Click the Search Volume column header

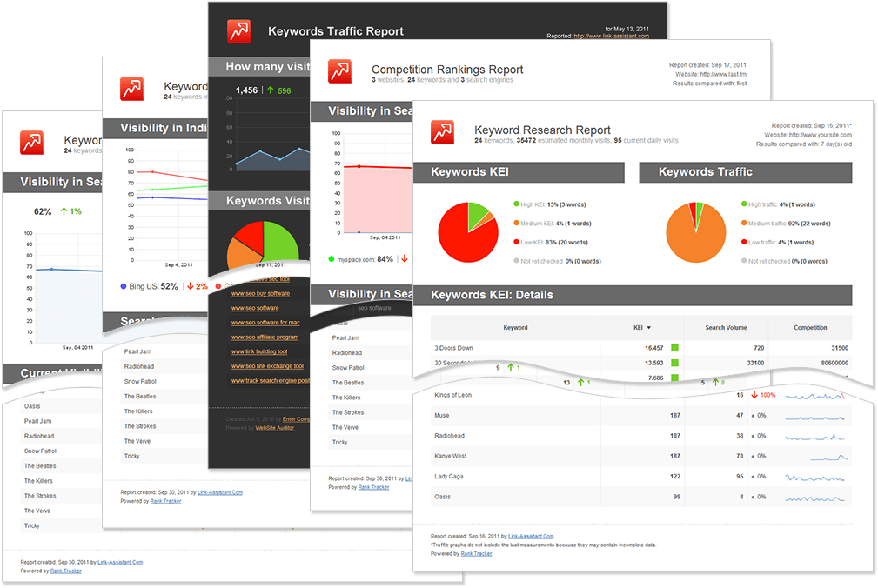[726, 328]
